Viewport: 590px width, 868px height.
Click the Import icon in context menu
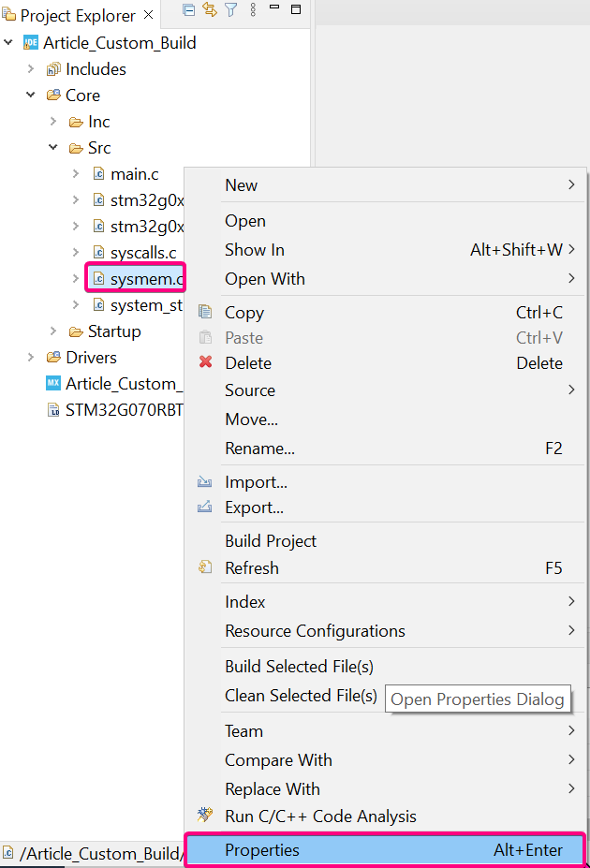pos(206,482)
